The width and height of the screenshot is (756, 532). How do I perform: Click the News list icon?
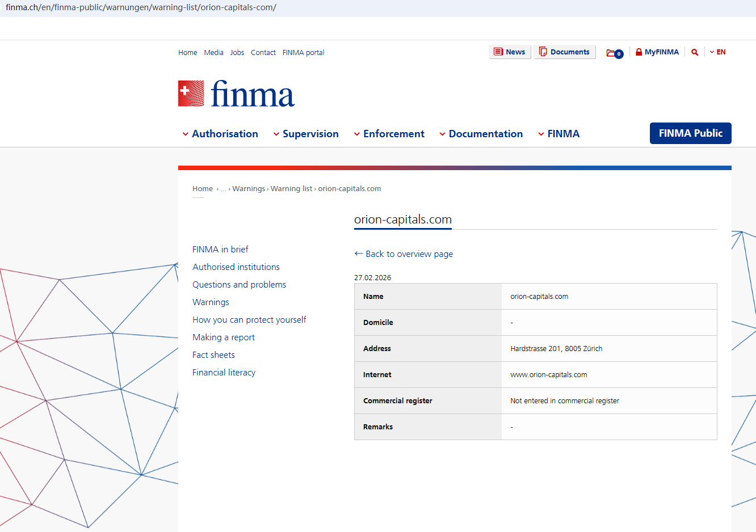[x=498, y=52]
